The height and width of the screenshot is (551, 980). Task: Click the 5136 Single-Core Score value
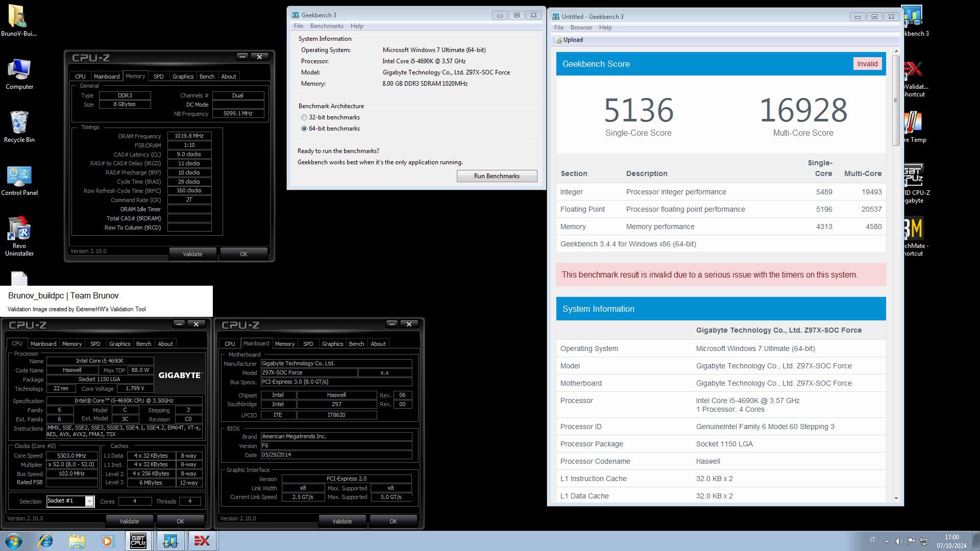pos(639,110)
